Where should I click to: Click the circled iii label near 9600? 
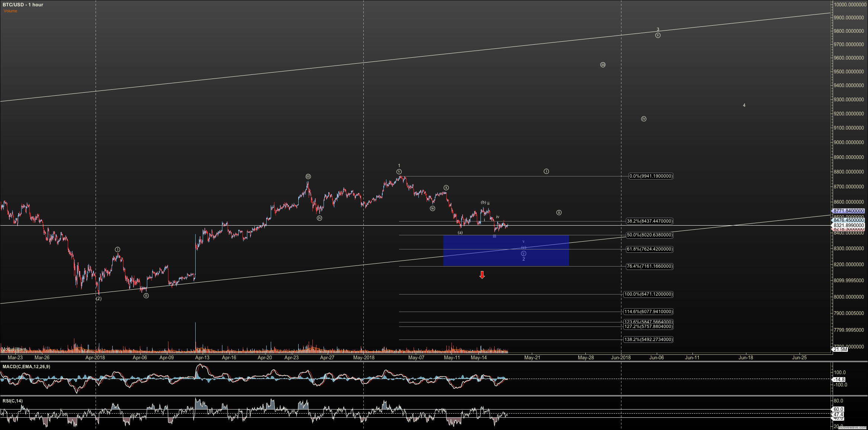pos(602,65)
